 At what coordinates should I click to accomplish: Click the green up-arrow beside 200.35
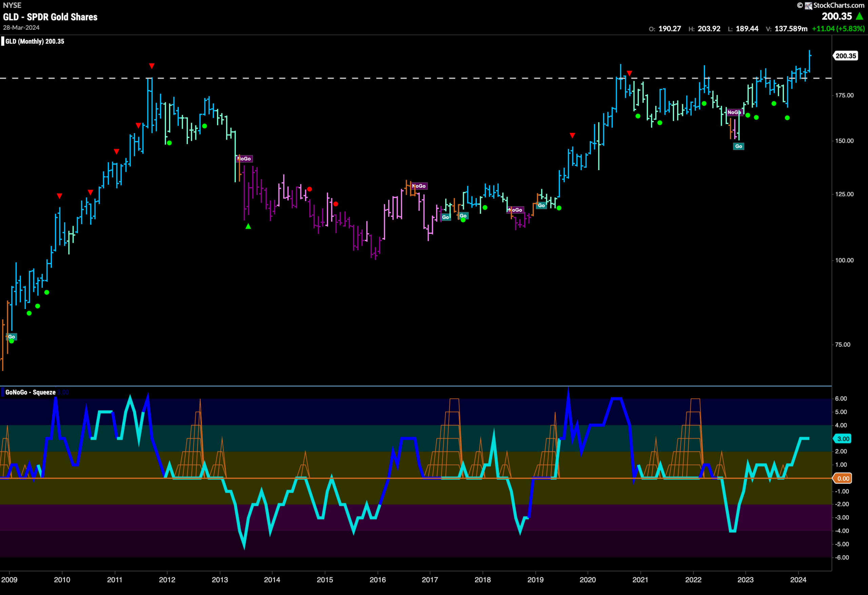click(860, 16)
